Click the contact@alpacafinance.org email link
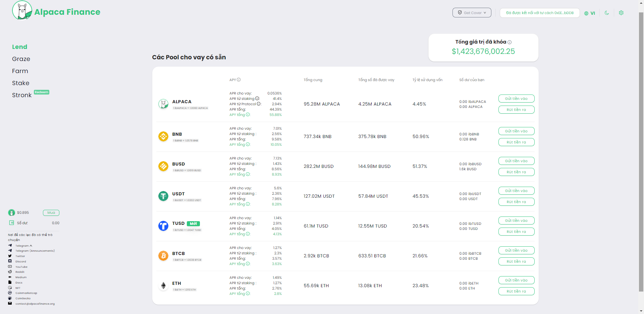This screenshot has width=644, height=314. [x=35, y=304]
